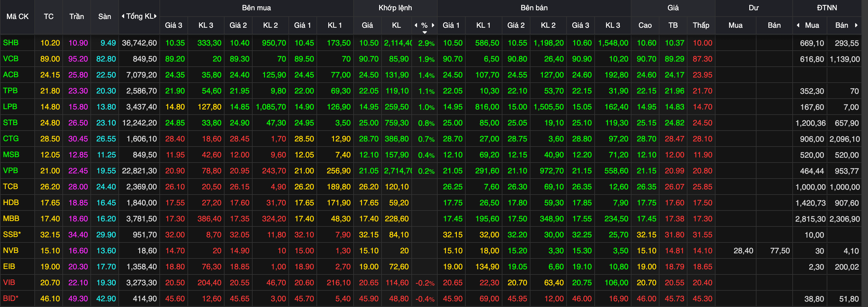The height and width of the screenshot is (307, 868).
Task: Click the Trần column header
Action: click(77, 17)
